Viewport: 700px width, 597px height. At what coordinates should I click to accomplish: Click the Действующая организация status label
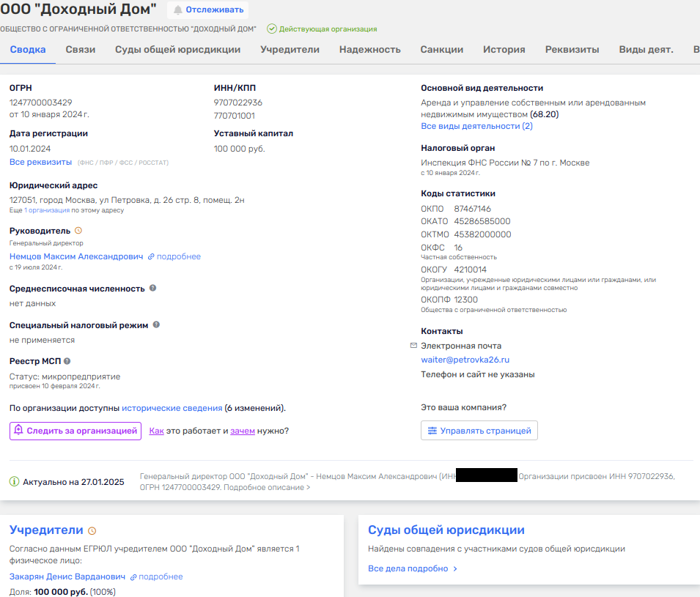[x=328, y=29]
